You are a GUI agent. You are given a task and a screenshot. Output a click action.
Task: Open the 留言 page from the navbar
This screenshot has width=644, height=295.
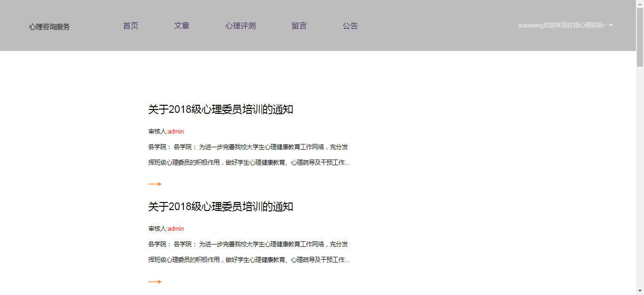point(299,26)
